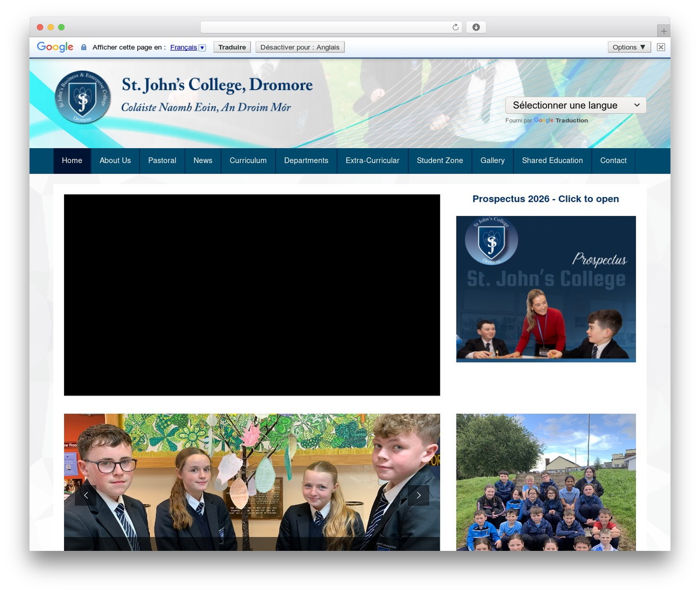Viewport: 700px width, 593px height.
Task: Click the outdoor group photo thumbnail
Action: click(x=546, y=482)
